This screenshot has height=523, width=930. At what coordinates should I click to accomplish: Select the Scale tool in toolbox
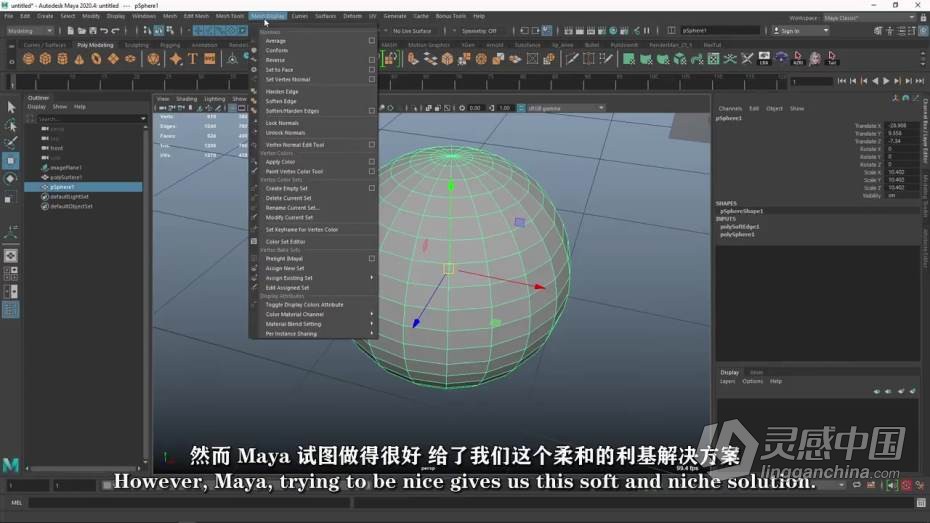click(11, 199)
